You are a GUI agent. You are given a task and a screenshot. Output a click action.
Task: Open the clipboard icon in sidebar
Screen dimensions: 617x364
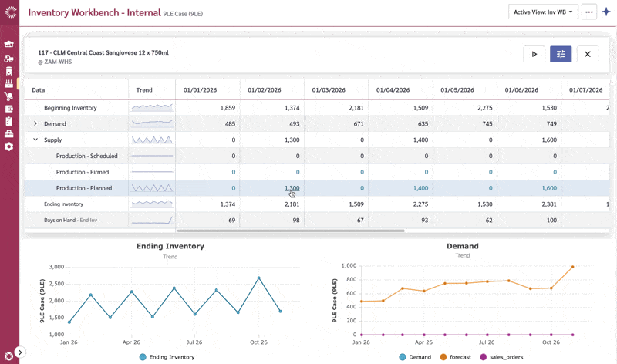[x=9, y=121]
